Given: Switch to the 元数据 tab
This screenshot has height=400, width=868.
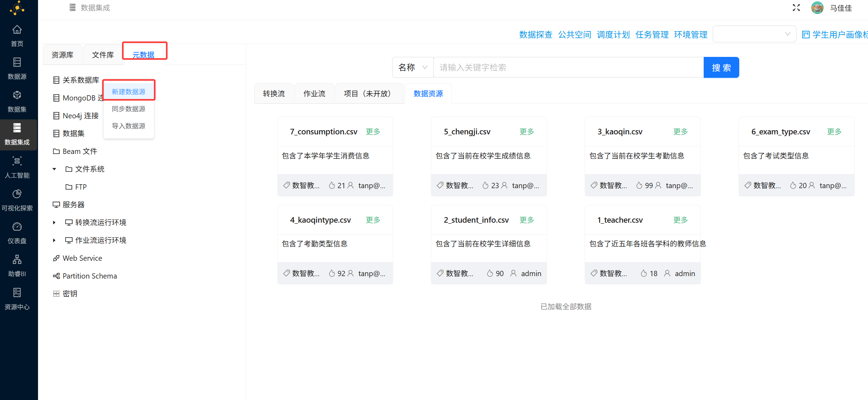Looking at the screenshot, I should 143,55.
